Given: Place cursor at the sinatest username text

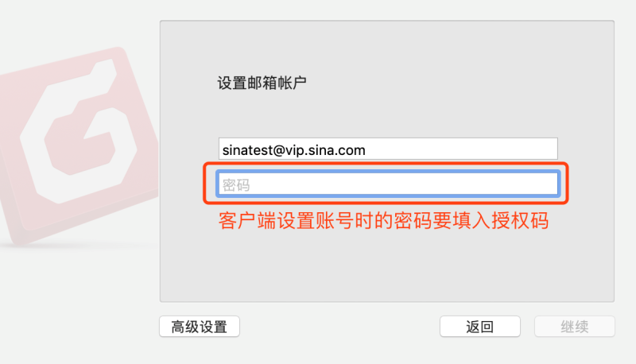Looking at the screenshot, I should tap(247, 150).
